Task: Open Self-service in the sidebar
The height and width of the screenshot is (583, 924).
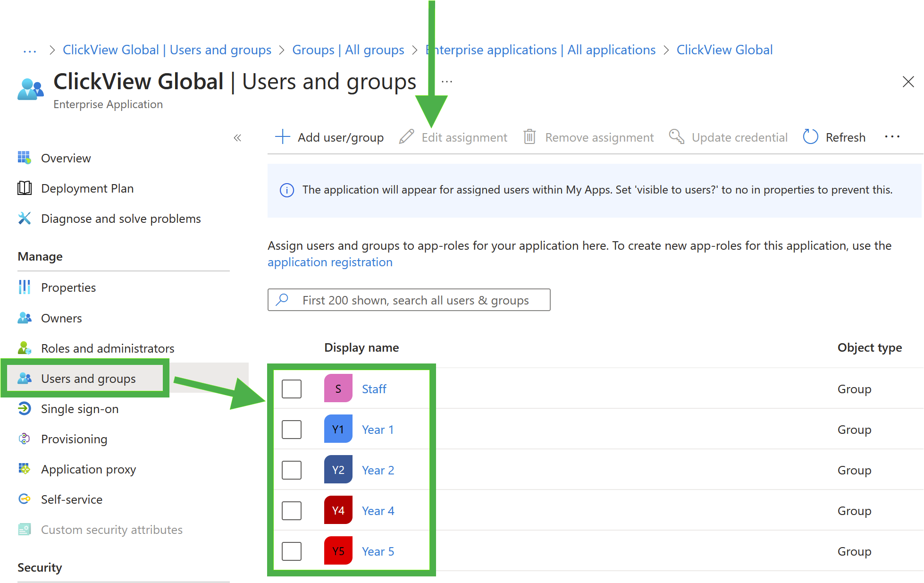Action: coord(71,499)
